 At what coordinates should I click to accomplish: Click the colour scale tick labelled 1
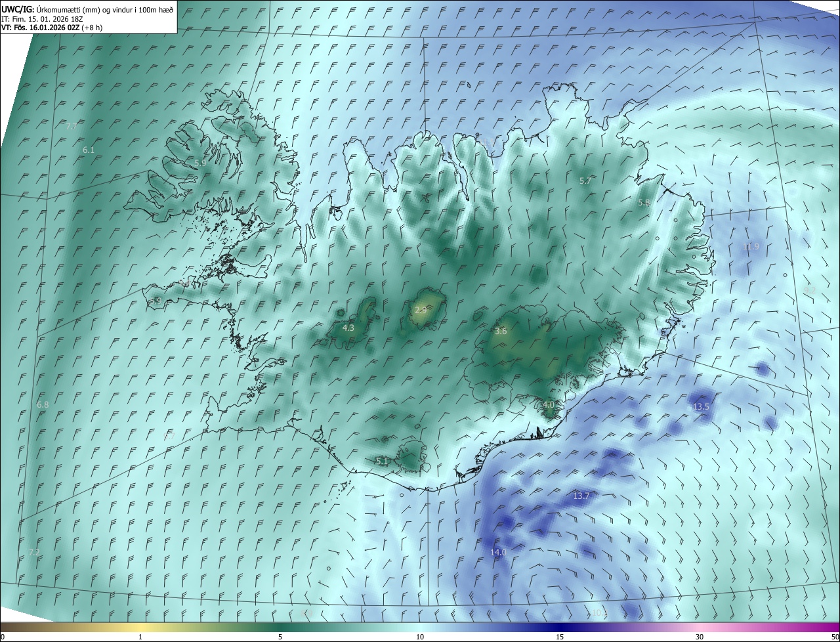(x=140, y=637)
